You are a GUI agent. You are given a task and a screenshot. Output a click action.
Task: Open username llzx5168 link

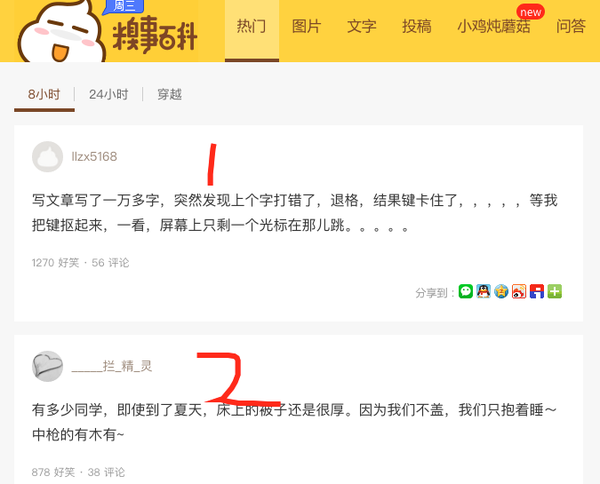pyautogui.click(x=94, y=156)
